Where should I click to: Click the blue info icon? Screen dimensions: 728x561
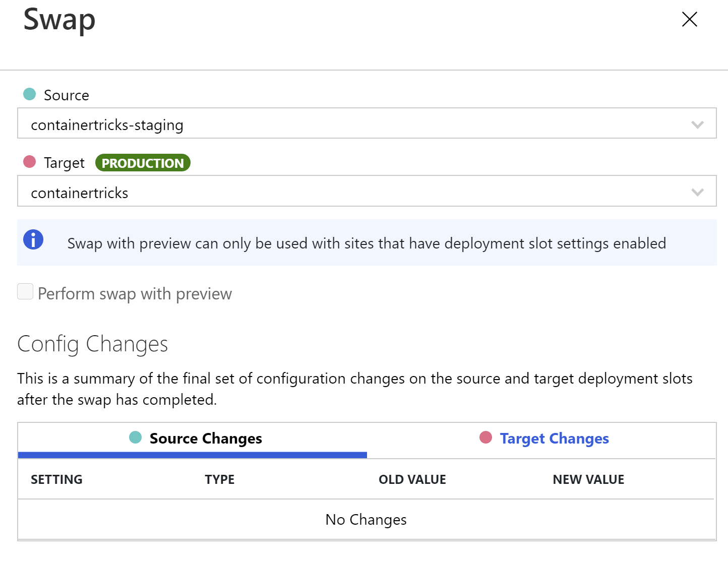click(x=33, y=239)
